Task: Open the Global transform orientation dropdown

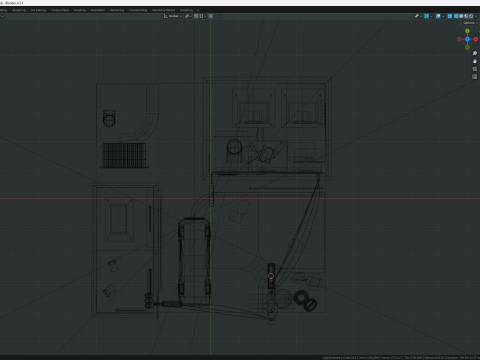Action: click(173, 16)
